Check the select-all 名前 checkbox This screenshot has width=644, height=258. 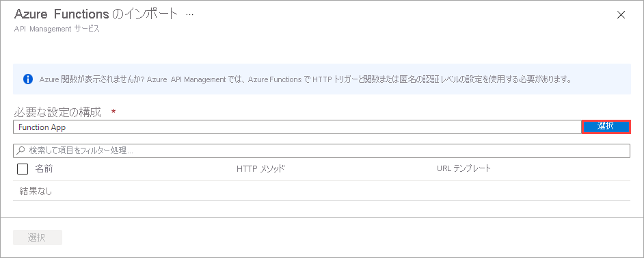click(23, 169)
